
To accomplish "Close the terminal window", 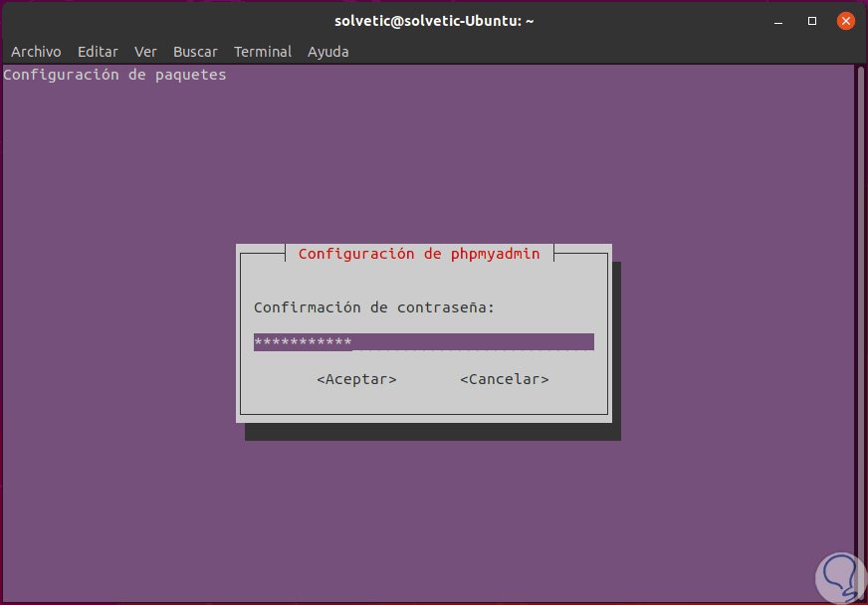I will click(845, 21).
